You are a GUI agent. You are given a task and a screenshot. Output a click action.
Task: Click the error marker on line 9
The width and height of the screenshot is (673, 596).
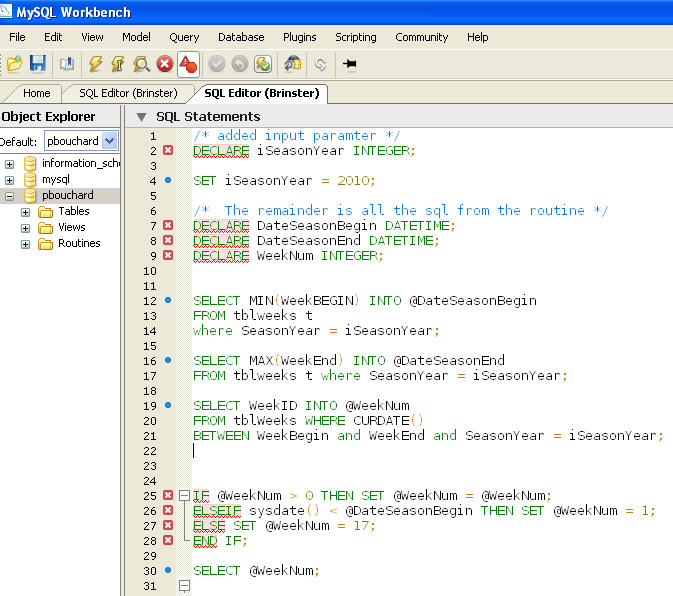pos(168,255)
